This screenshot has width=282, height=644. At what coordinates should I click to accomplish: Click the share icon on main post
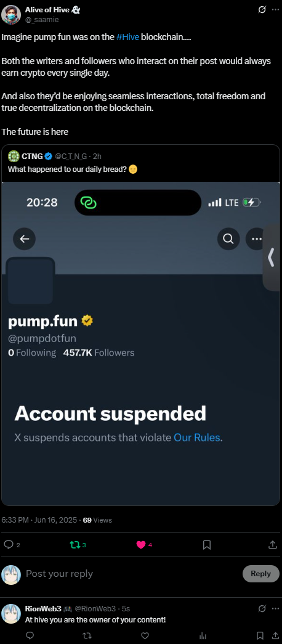pos(273,545)
